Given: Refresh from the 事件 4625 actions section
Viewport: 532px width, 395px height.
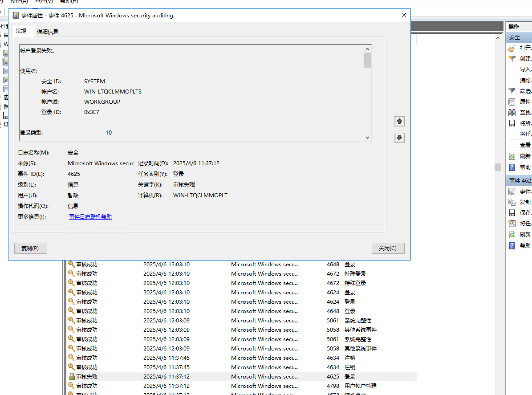Looking at the screenshot, I should point(512,234).
